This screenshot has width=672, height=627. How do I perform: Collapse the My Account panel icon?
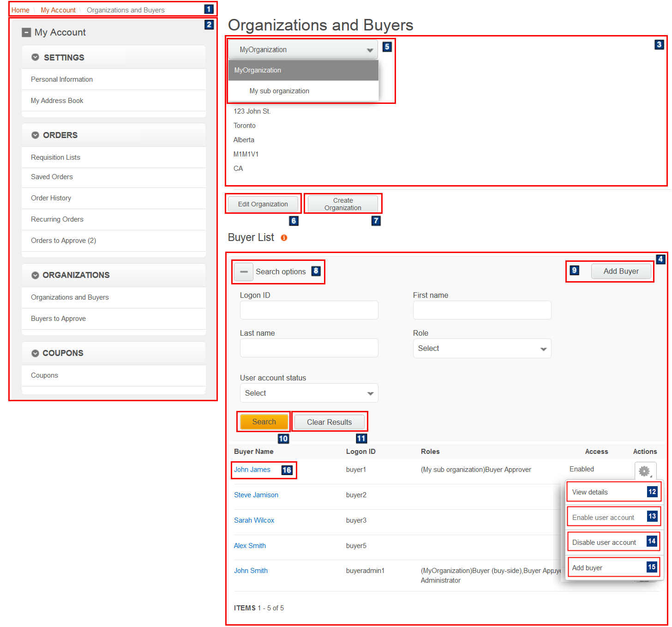click(x=26, y=32)
